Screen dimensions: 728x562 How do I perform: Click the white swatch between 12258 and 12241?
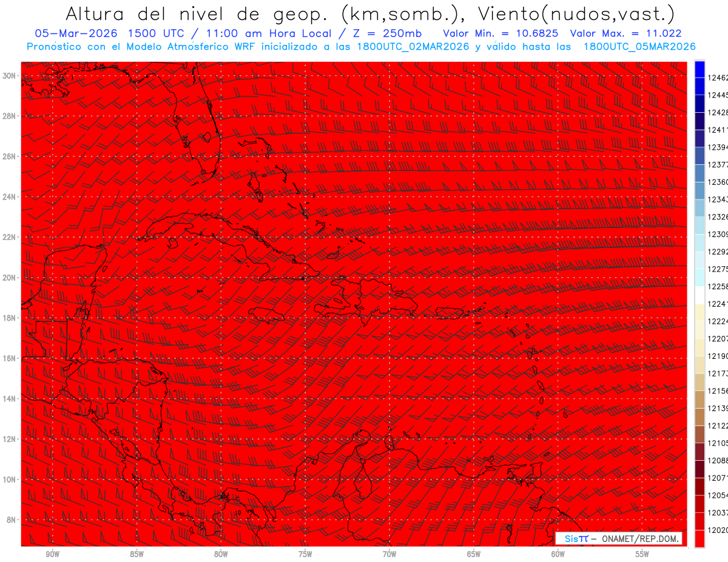[699, 295]
